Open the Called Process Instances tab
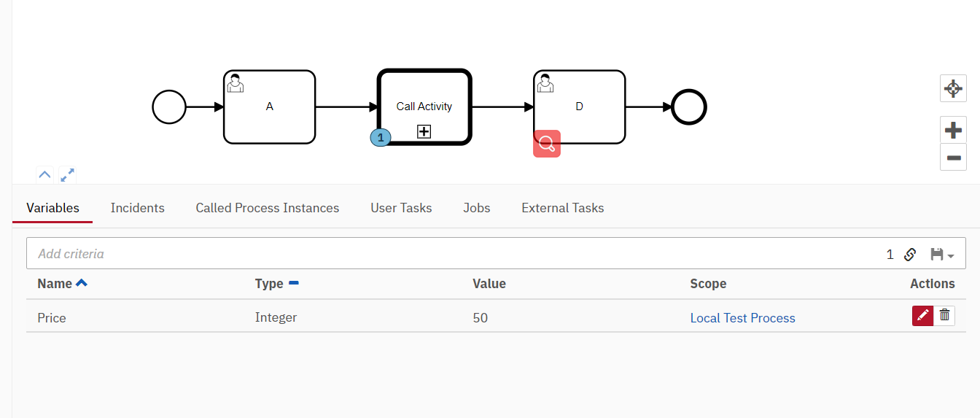This screenshot has width=980, height=418. pos(268,208)
